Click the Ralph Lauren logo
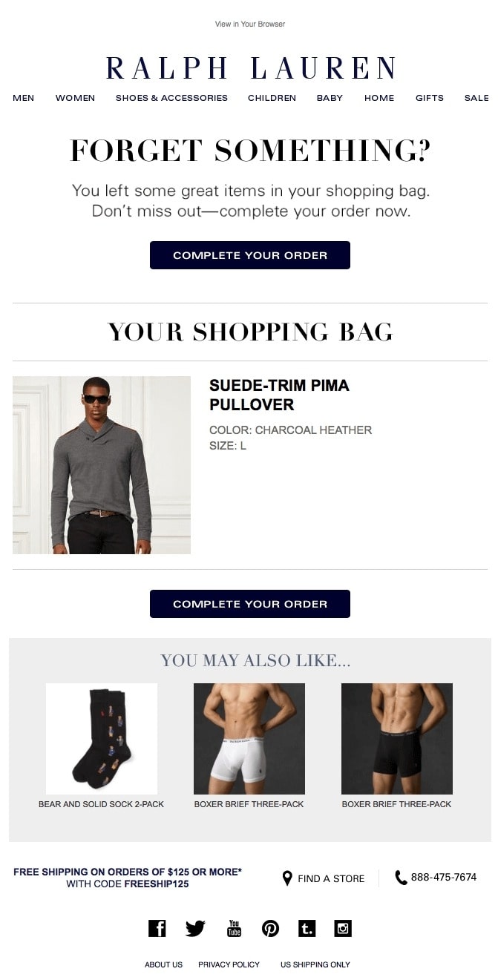The height and width of the screenshot is (980, 498). pos(250,68)
